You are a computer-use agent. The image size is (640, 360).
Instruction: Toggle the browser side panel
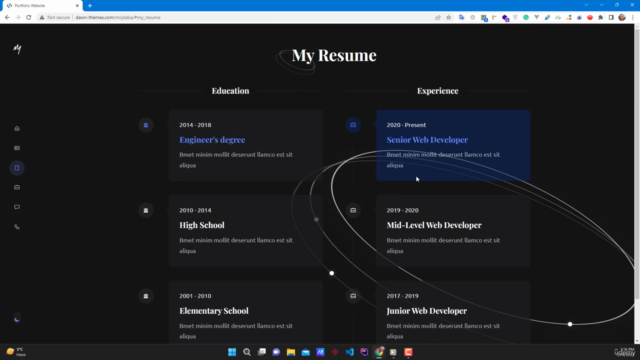click(x=611, y=18)
